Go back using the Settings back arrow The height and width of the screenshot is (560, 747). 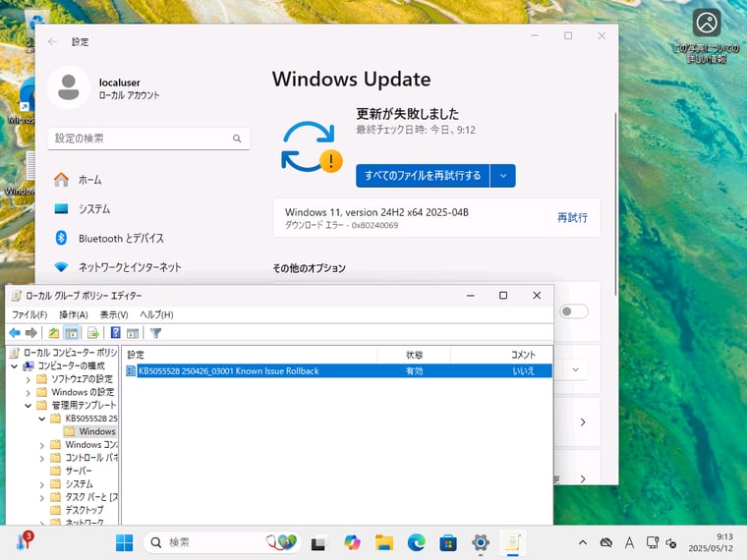(x=52, y=42)
